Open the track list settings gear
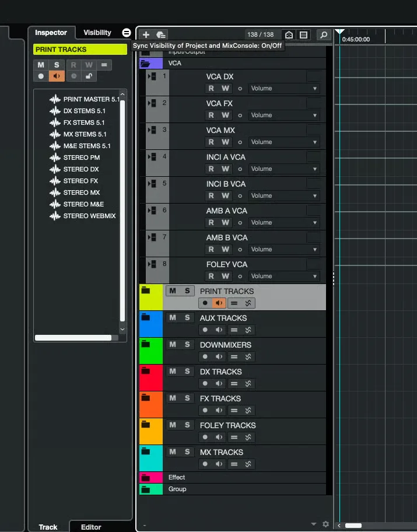The width and height of the screenshot is (417, 532). (325, 524)
